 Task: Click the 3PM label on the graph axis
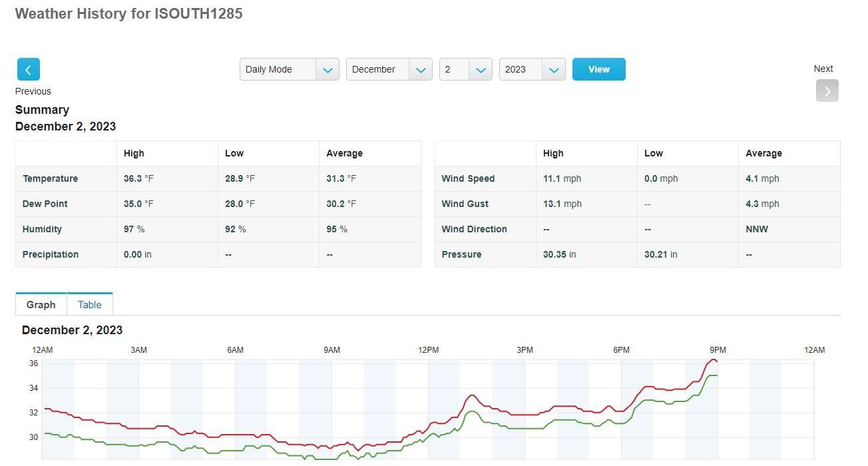525,350
